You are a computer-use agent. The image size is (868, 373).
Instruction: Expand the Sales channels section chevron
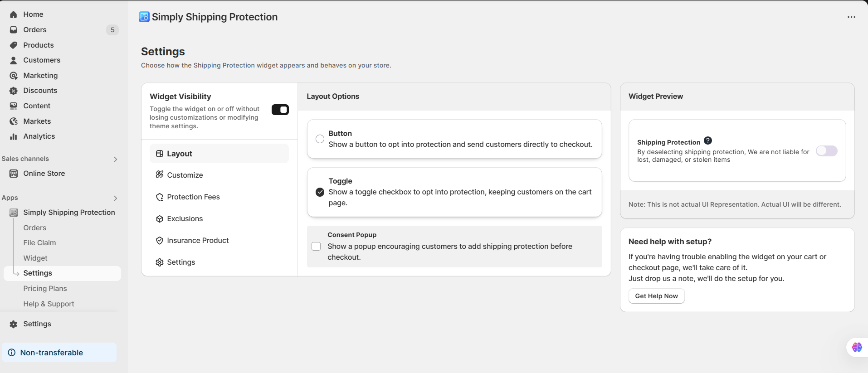(116, 159)
